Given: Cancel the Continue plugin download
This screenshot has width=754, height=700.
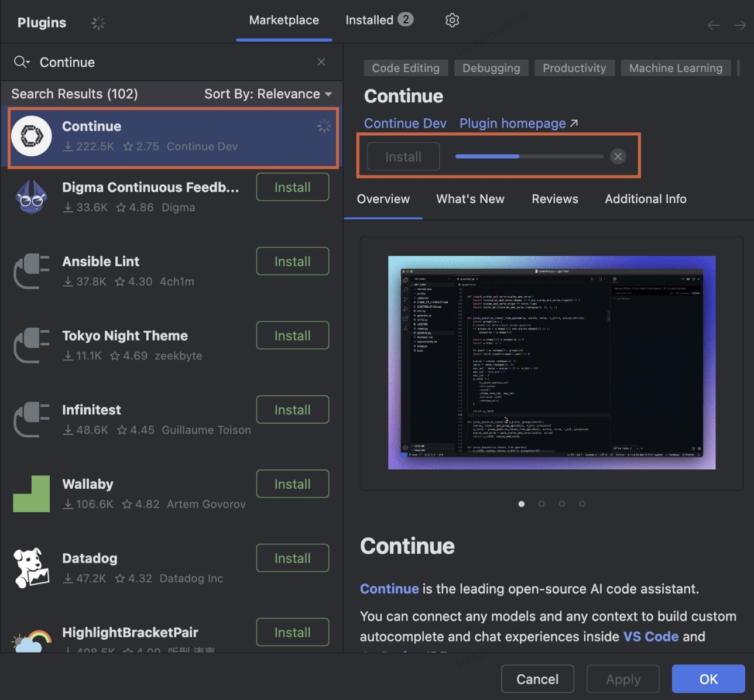Looking at the screenshot, I should [x=618, y=156].
